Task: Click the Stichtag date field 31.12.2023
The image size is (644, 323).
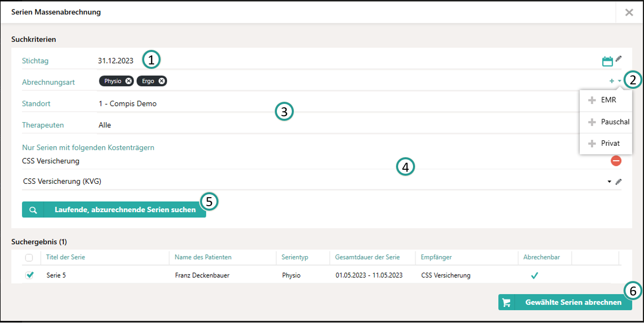Action: pos(116,61)
